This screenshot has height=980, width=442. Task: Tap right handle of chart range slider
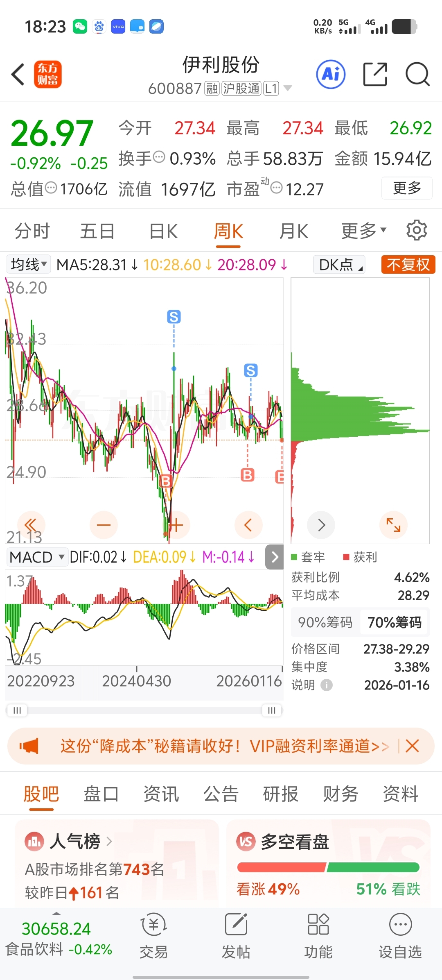point(271,710)
